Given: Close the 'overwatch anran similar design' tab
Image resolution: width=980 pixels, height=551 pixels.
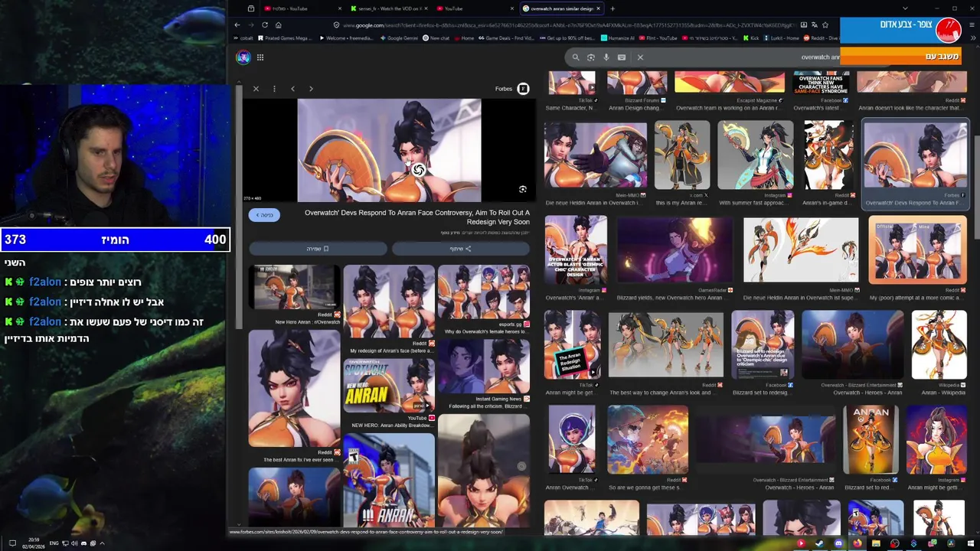Looking at the screenshot, I should pos(599,8).
